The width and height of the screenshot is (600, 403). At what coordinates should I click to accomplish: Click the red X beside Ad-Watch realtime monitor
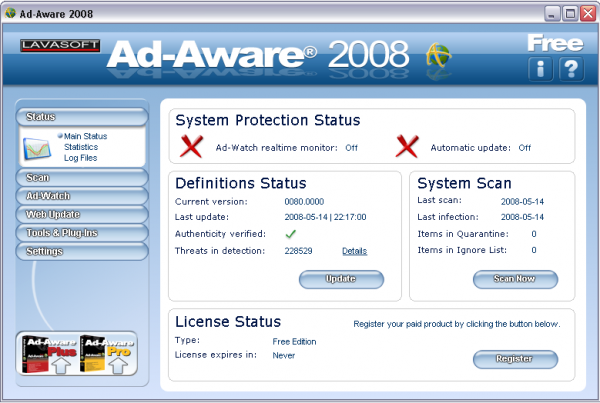click(191, 146)
